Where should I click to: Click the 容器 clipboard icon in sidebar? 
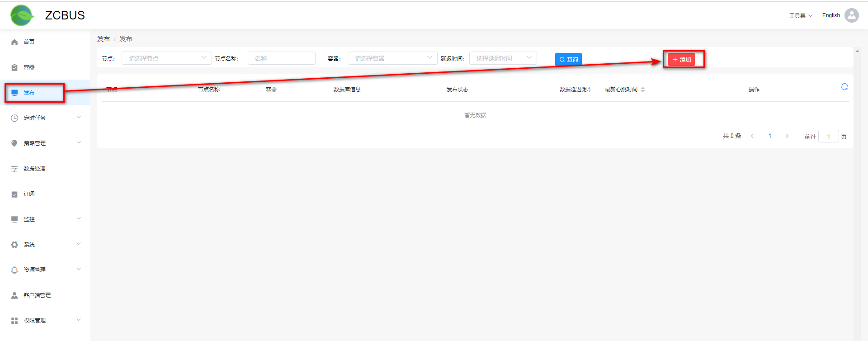click(14, 67)
